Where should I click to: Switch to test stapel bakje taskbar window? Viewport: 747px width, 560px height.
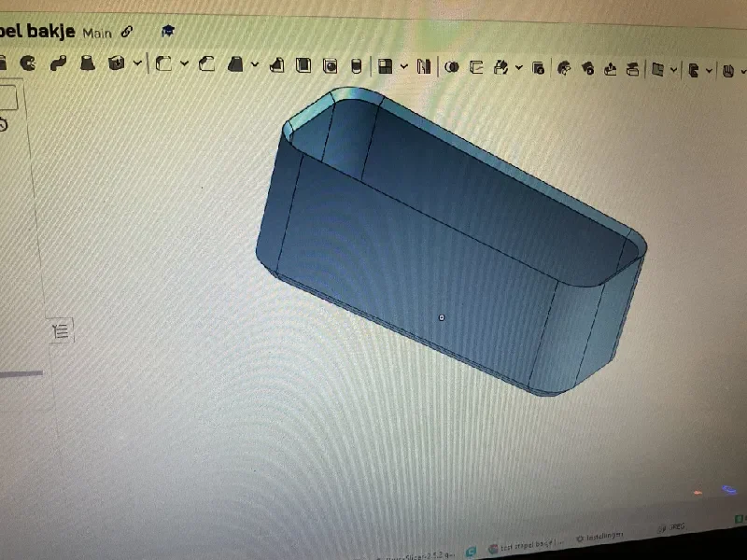(x=527, y=545)
